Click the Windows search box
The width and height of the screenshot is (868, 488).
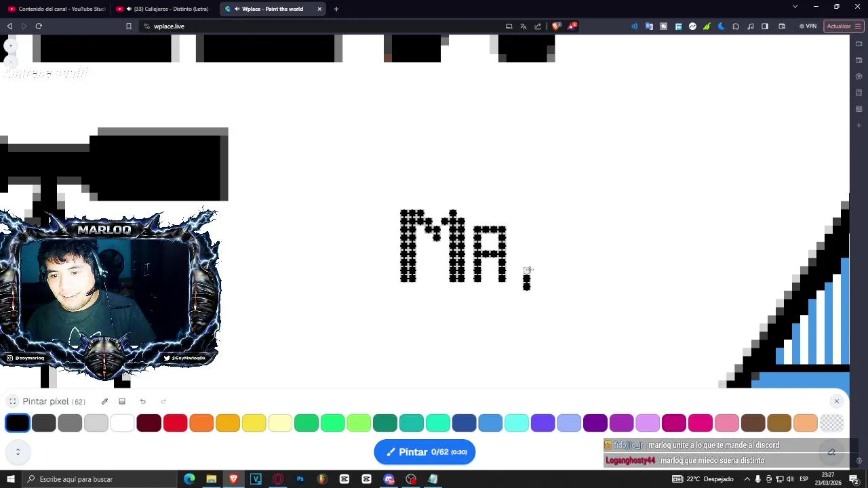click(x=99, y=479)
